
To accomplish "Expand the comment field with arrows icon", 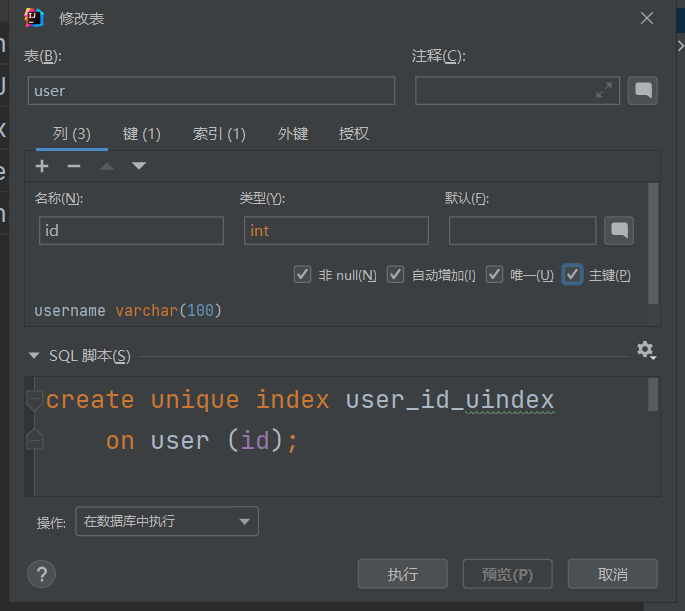I will coord(604,90).
